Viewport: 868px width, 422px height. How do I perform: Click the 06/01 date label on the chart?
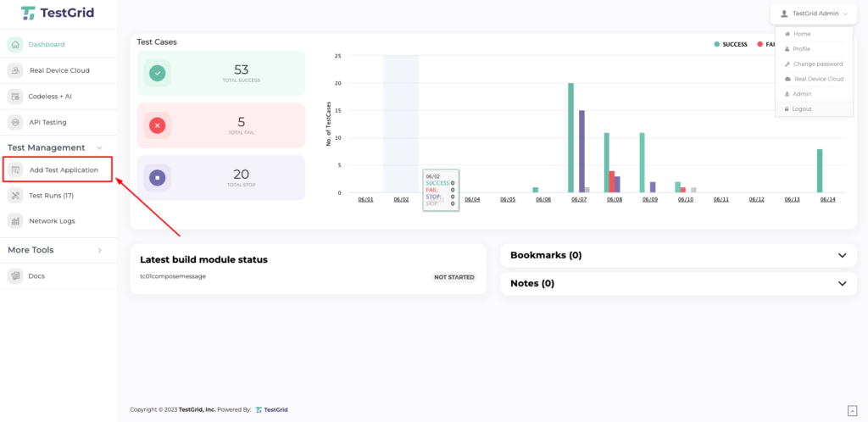click(365, 199)
